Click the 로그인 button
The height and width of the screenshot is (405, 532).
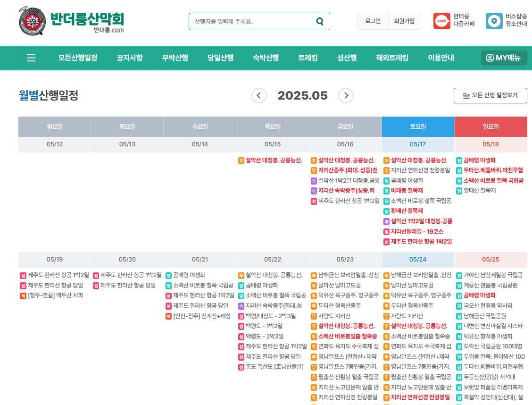click(x=372, y=21)
